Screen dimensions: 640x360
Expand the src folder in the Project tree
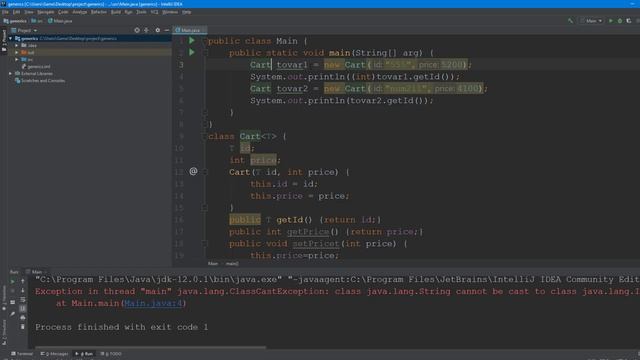coord(17,59)
